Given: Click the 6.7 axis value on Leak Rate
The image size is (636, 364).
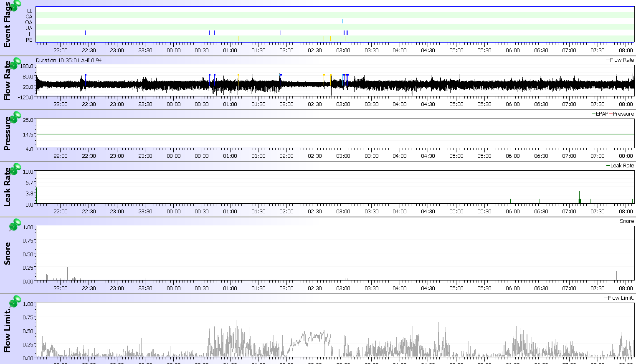Looking at the screenshot, I should tap(30, 183).
